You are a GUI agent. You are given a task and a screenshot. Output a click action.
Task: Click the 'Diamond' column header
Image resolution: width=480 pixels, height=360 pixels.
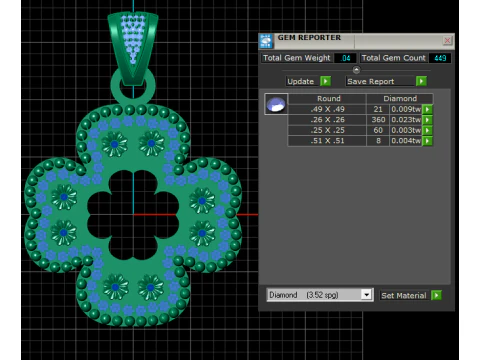pos(400,99)
